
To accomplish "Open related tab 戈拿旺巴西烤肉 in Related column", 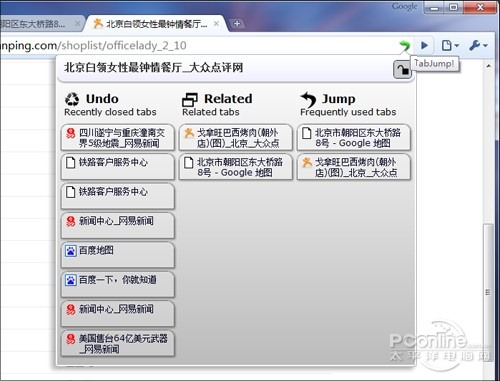I will tap(236, 138).
